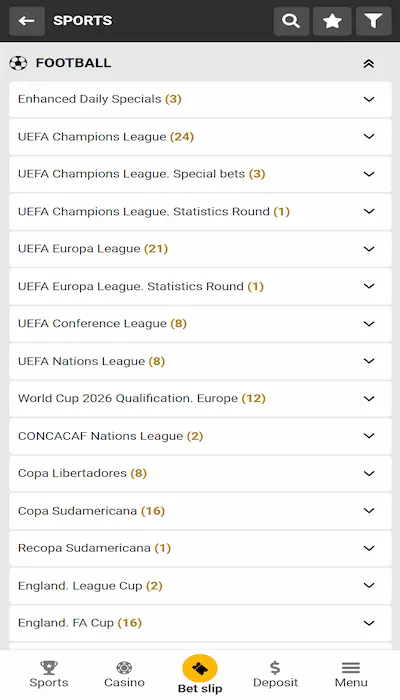Open World Cup 2026 Qualification Europe
The height and width of the screenshot is (700, 400).
[200, 399]
